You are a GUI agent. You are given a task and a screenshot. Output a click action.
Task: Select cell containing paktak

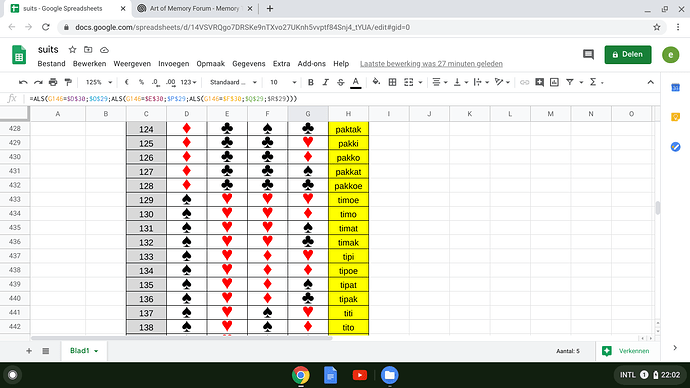pyautogui.click(x=348, y=129)
